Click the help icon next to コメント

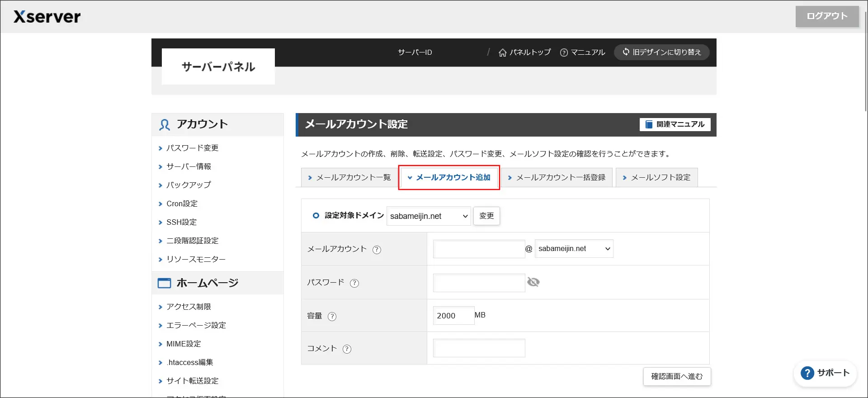pyautogui.click(x=347, y=349)
